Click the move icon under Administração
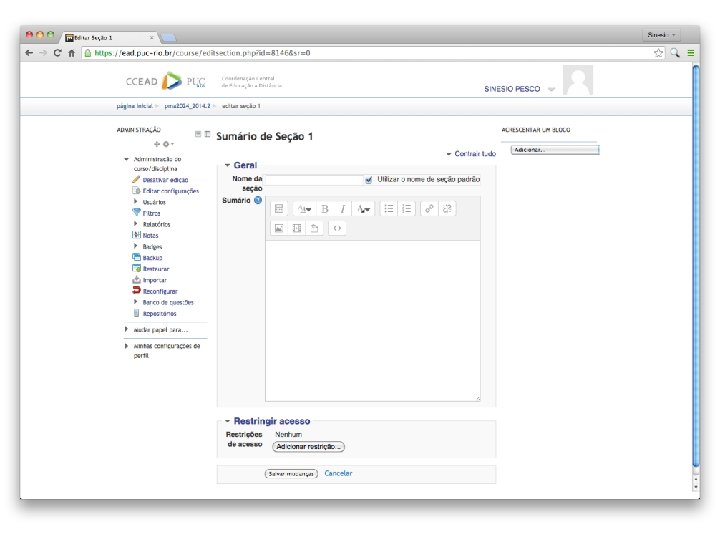 coord(157,144)
